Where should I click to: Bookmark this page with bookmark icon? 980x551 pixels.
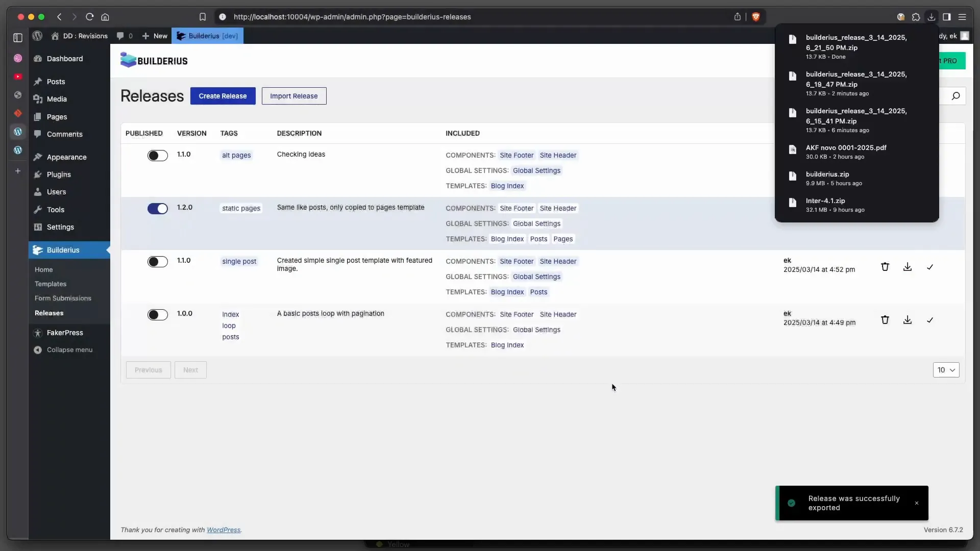click(x=202, y=17)
